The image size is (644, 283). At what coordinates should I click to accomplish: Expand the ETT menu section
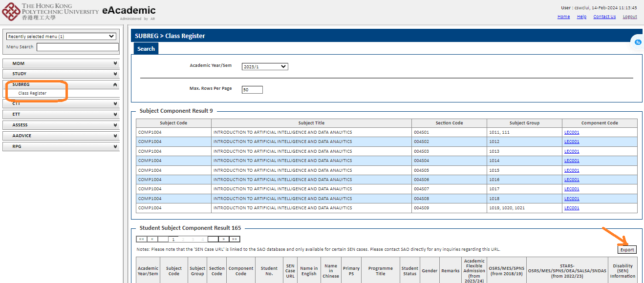pos(61,114)
